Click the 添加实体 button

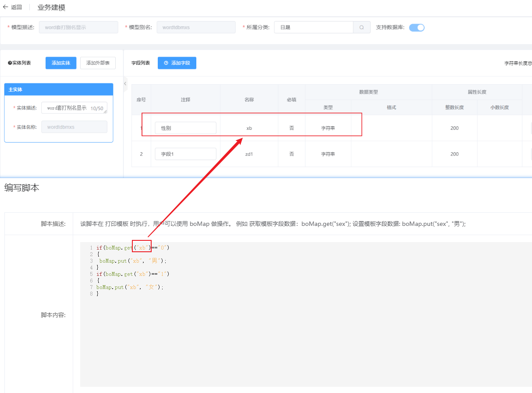point(61,63)
